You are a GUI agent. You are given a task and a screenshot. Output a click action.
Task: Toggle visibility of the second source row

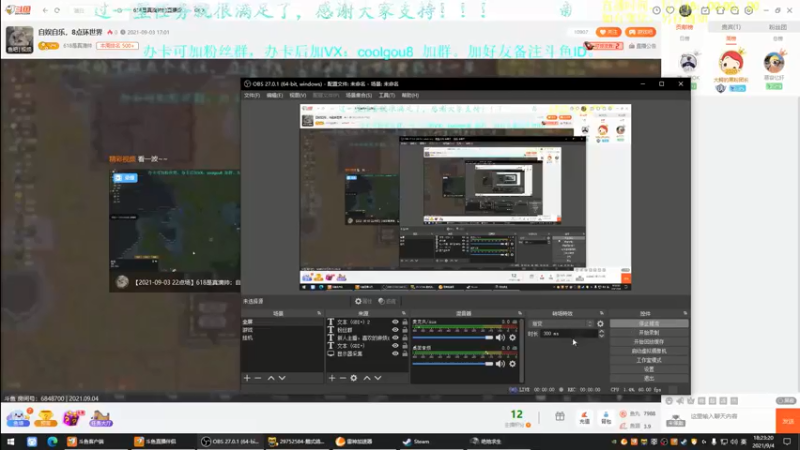coord(395,330)
